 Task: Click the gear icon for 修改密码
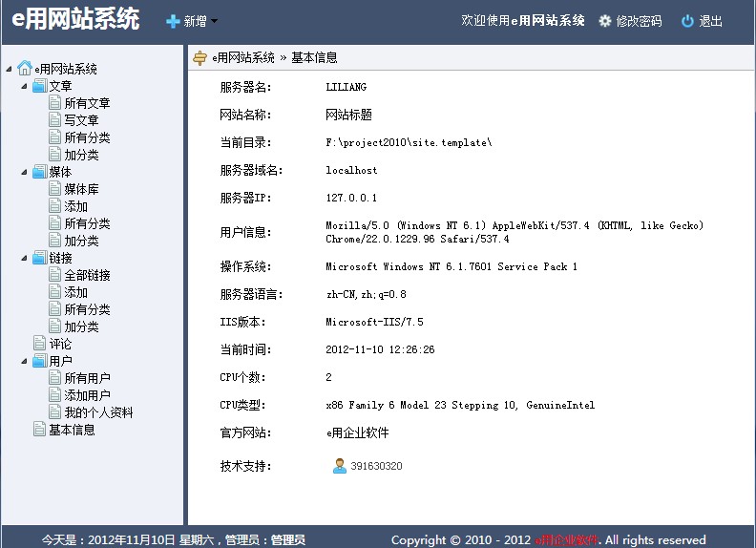604,21
